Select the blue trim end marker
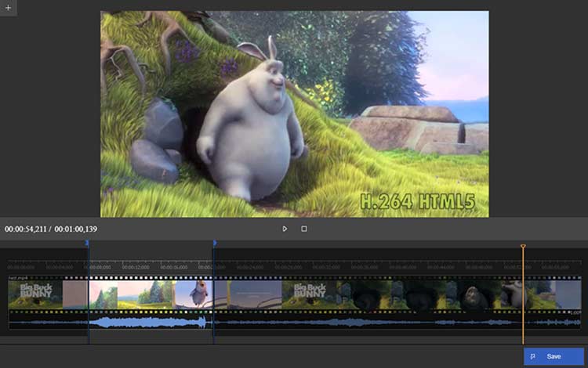 point(215,243)
